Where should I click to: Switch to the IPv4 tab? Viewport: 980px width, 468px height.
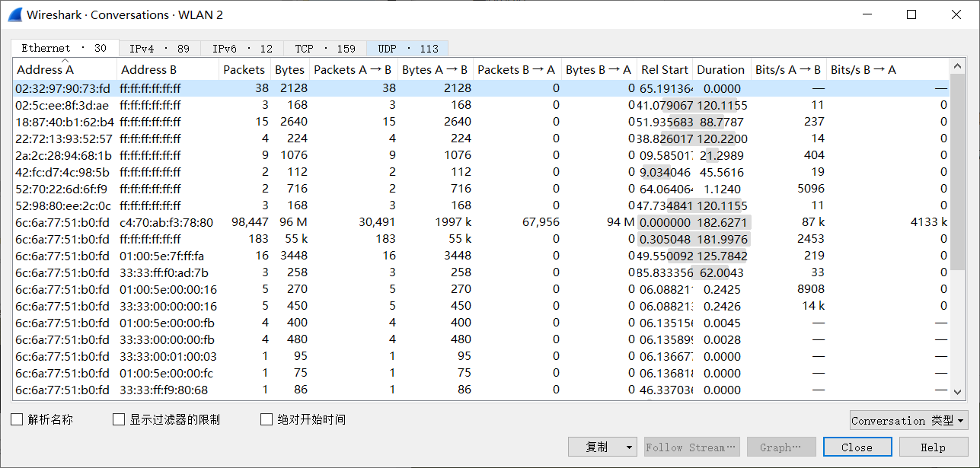[x=159, y=49]
